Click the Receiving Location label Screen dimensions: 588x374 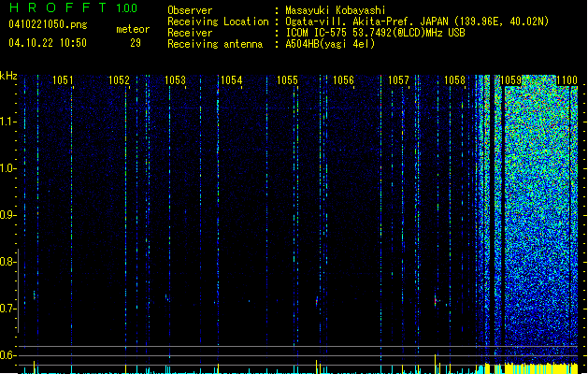coord(218,22)
